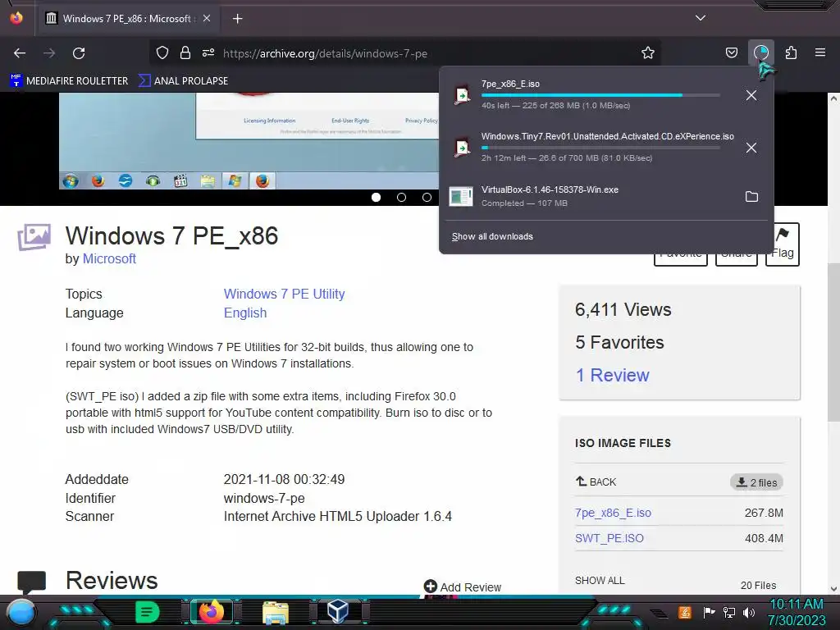This screenshot has height=630, width=840.
Task: Switch to Firefox in taskbar
Action: coord(211,612)
